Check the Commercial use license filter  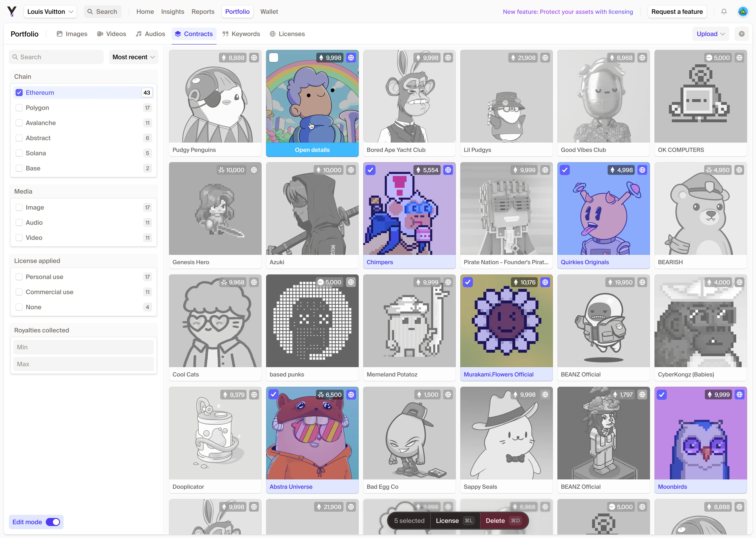pos(19,292)
